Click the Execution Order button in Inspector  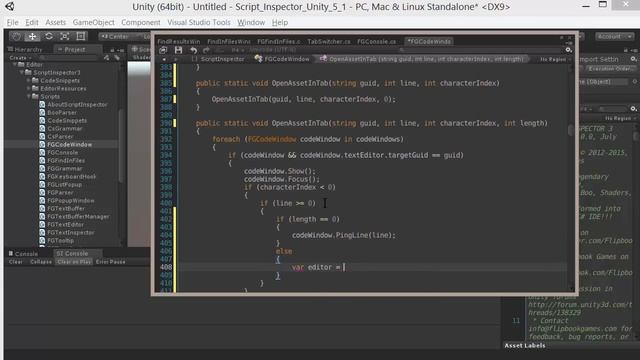[x=611, y=69]
